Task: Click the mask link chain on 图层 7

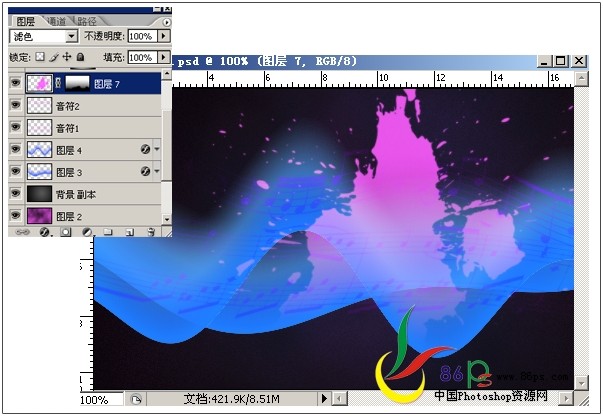Action: coord(58,83)
